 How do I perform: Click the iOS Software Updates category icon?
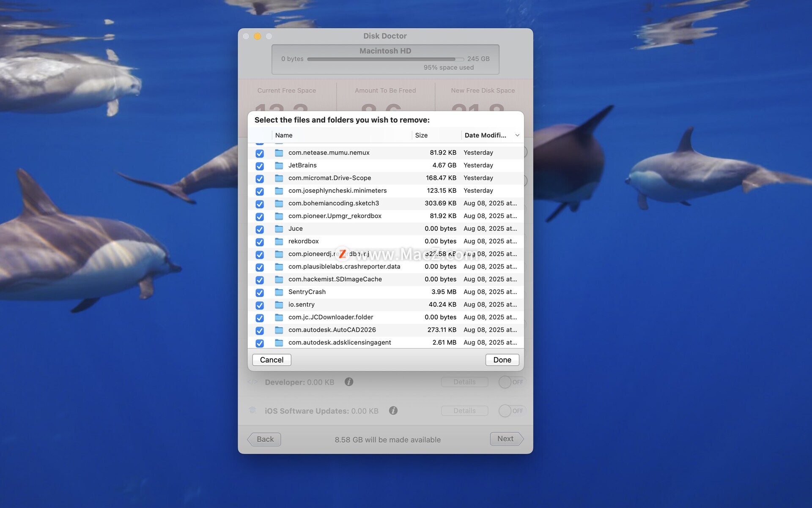click(252, 410)
